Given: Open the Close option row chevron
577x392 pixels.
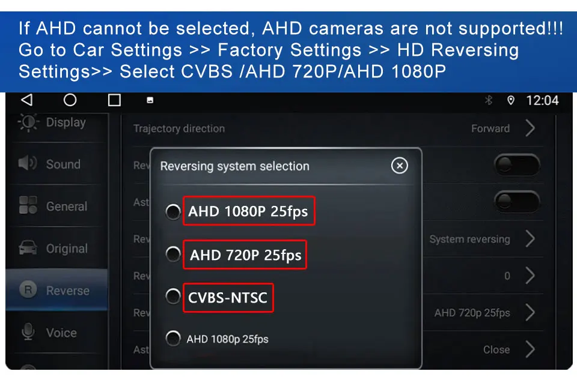Looking at the screenshot, I should pos(530,349).
